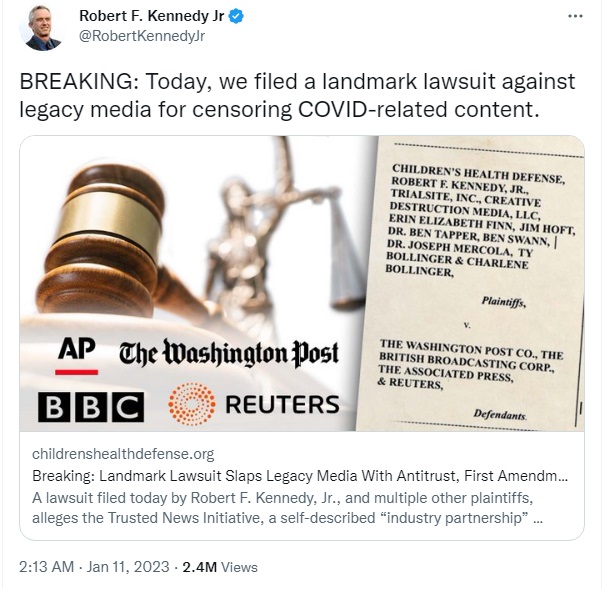This screenshot has width=603, height=589.
Task: Open the childrenshealthdefense.org domain link
Action: 123,454
